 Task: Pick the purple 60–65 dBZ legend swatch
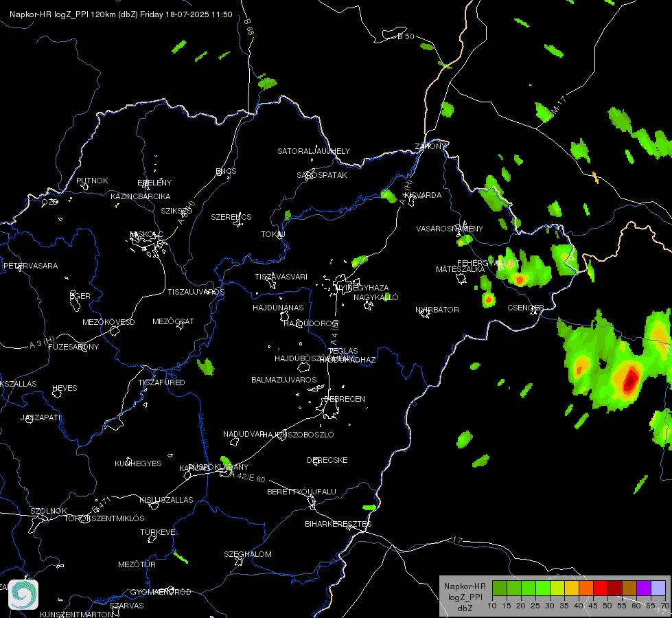643,588
